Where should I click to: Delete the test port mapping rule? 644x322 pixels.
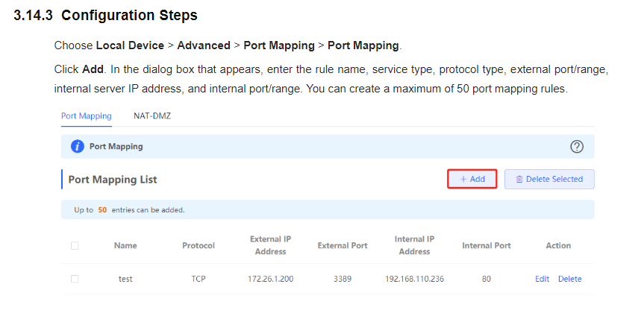point(569,279)
